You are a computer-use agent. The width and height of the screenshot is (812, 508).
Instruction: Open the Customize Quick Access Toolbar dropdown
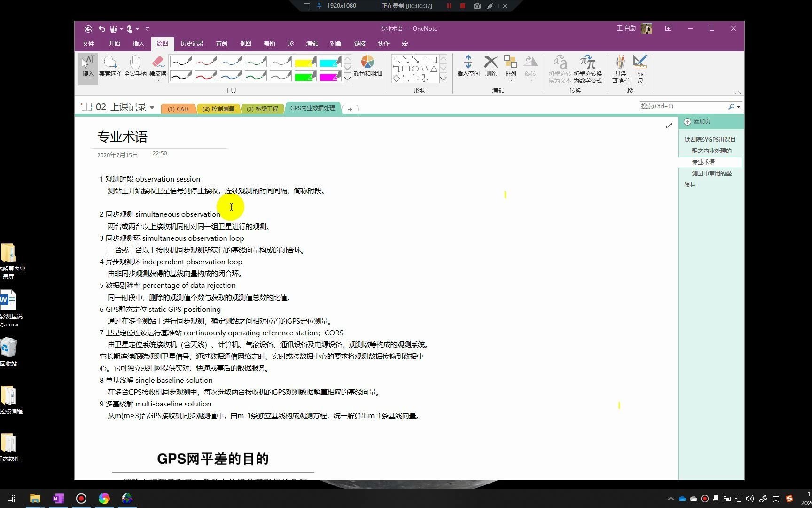147,29
